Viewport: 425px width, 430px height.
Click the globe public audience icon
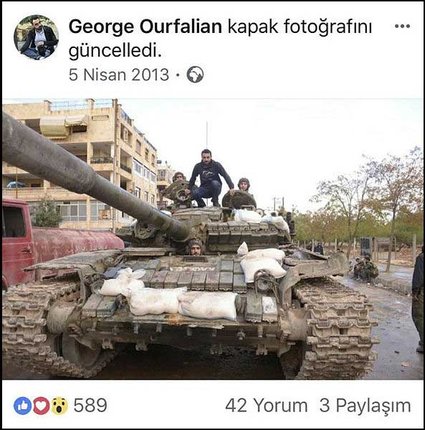(x=195, y=75)
